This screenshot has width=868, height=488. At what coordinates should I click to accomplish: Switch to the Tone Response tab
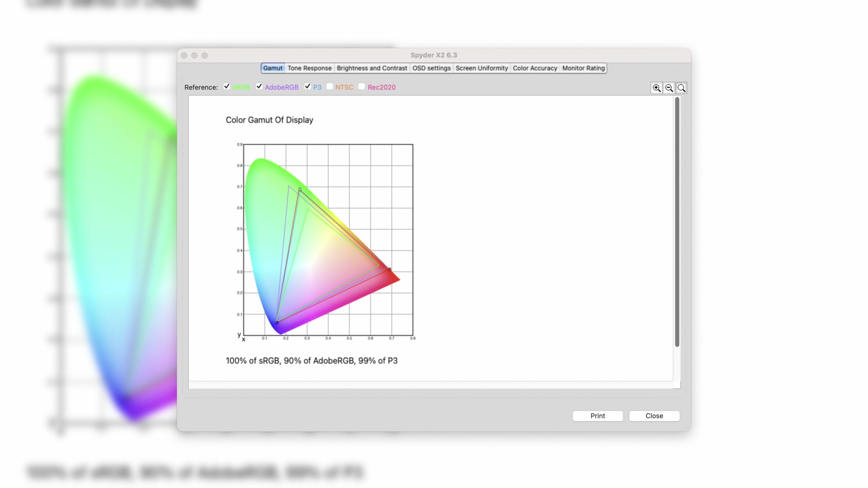(310, 68)
